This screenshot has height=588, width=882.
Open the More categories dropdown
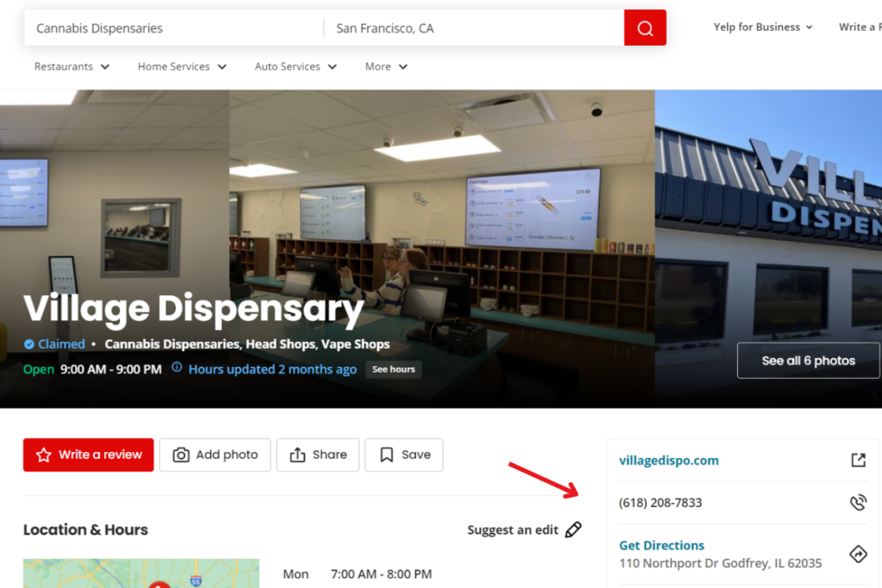point(386,66)
